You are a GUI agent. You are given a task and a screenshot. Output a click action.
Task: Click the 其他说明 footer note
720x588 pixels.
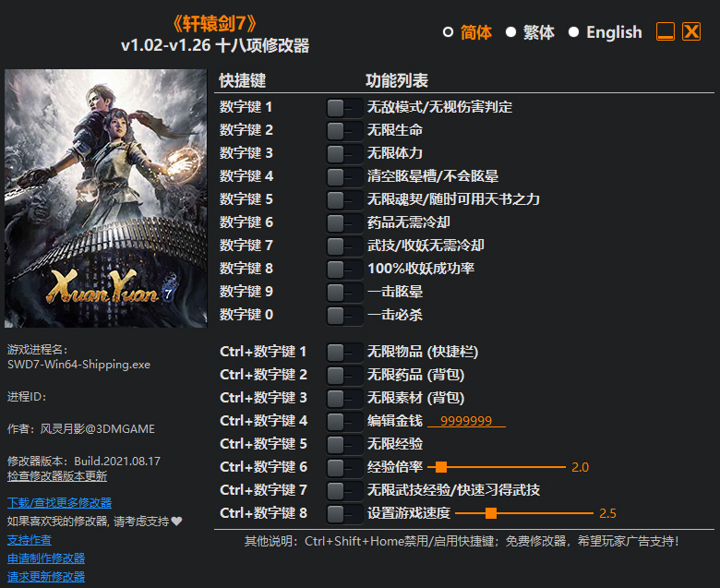(x=462, y=541)
